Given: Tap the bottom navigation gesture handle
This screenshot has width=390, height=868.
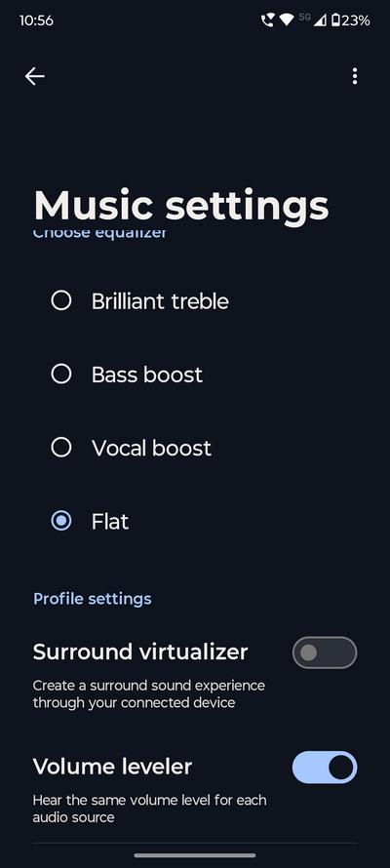Looking at the screenshot, I should (195, 855).
